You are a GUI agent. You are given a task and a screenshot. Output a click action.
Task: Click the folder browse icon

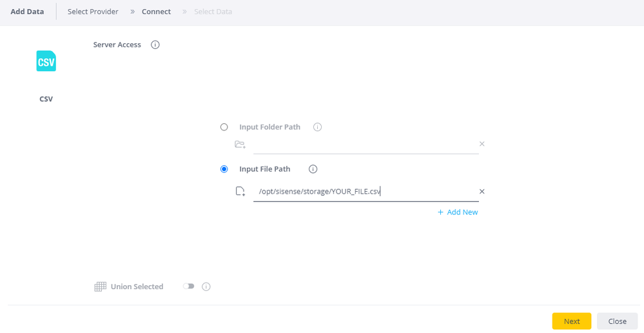click(x=240, y=145)
